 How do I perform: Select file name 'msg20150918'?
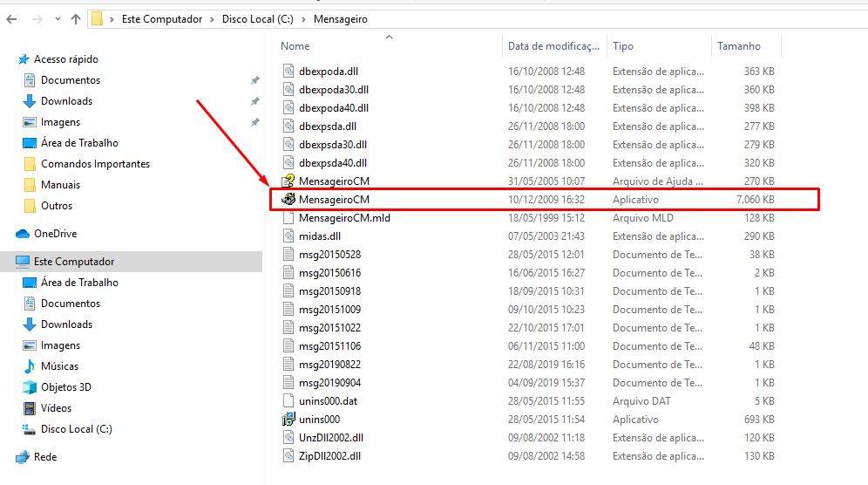(330, 291)
